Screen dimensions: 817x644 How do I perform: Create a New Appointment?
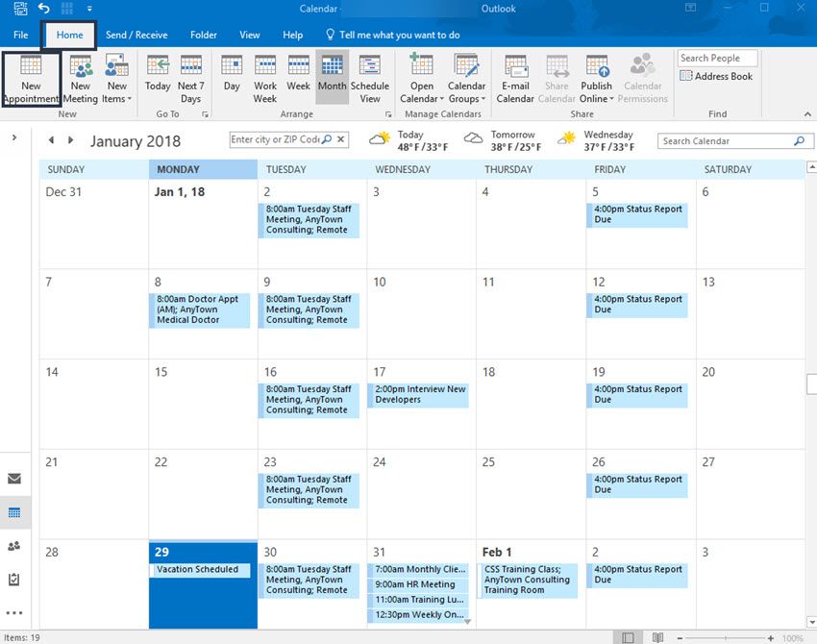coord(31,79)
